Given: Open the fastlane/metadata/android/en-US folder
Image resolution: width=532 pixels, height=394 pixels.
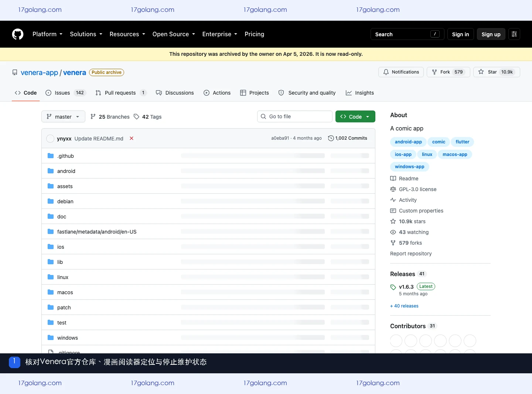Looking at the screenshot, I should coord(97,232).
